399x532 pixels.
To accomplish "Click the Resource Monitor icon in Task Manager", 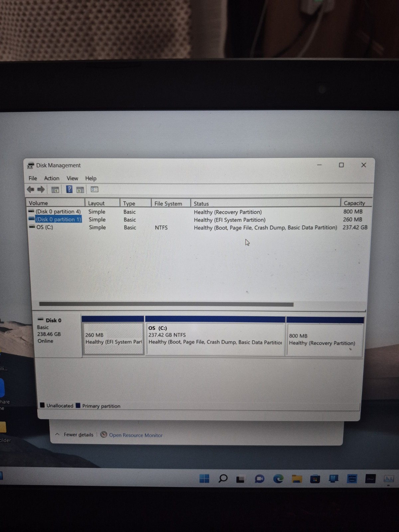I will (104, 435).
